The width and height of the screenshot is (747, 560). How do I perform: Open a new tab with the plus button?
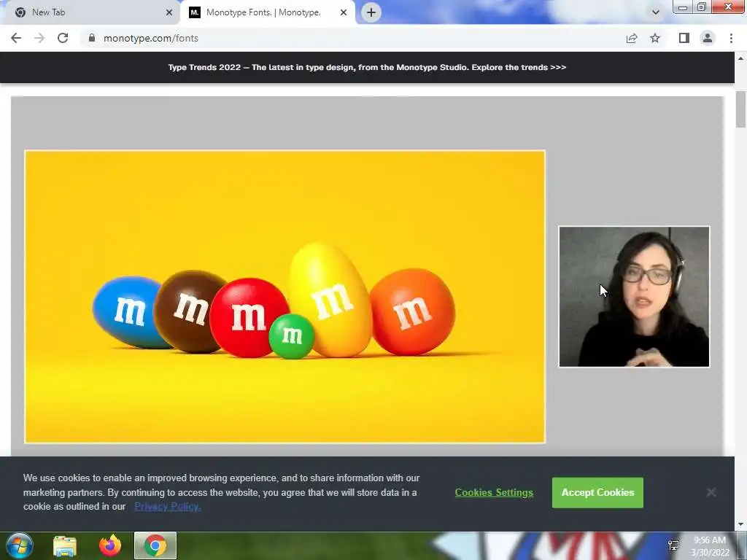(x=371, y=12)
